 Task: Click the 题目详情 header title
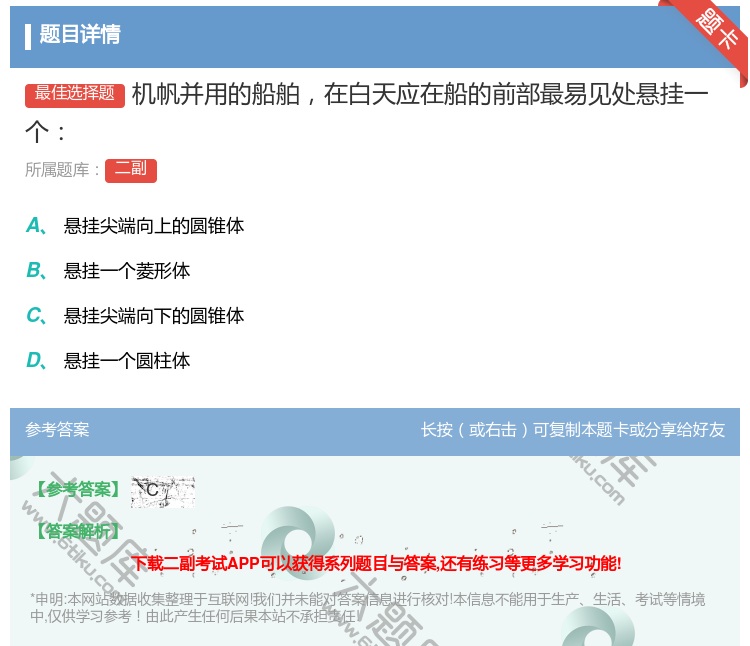pos(80,34)
